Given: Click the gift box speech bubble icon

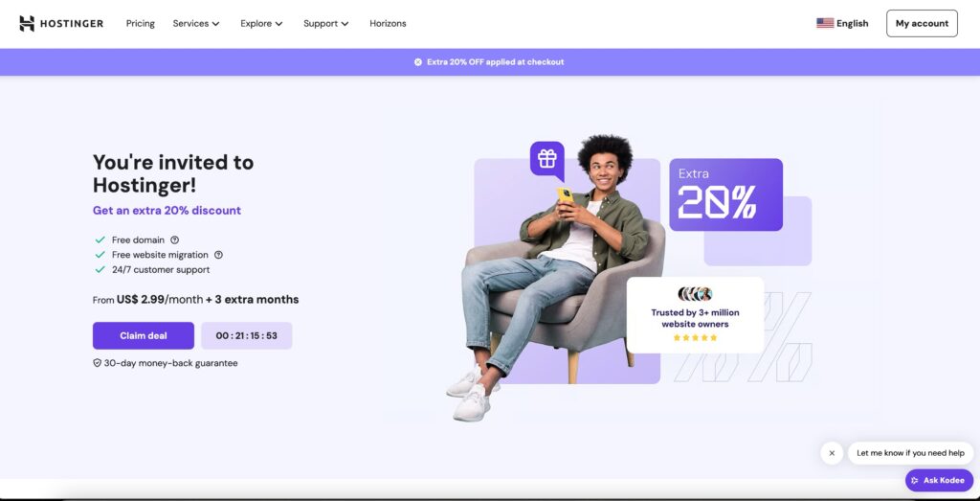Looking at the screenshot, I should point(547,159).
